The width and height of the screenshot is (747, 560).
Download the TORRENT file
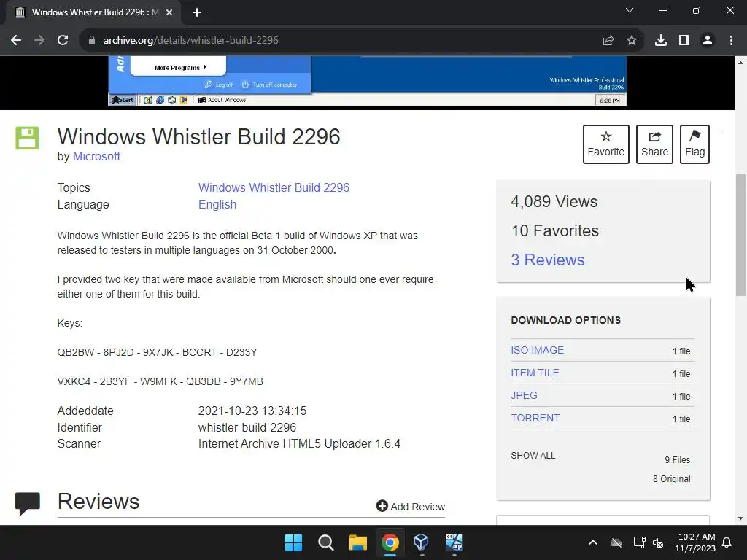click(535, 418)
